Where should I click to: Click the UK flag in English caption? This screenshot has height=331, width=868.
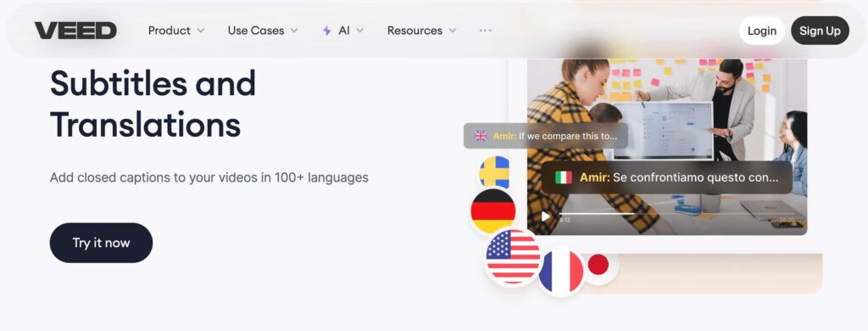(x=481, y=136)
